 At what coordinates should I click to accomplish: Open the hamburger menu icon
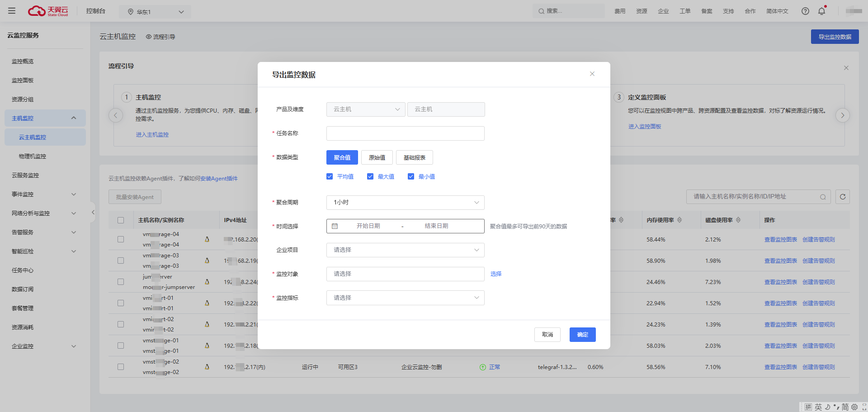pyautogui.click(x=12, y=11)
